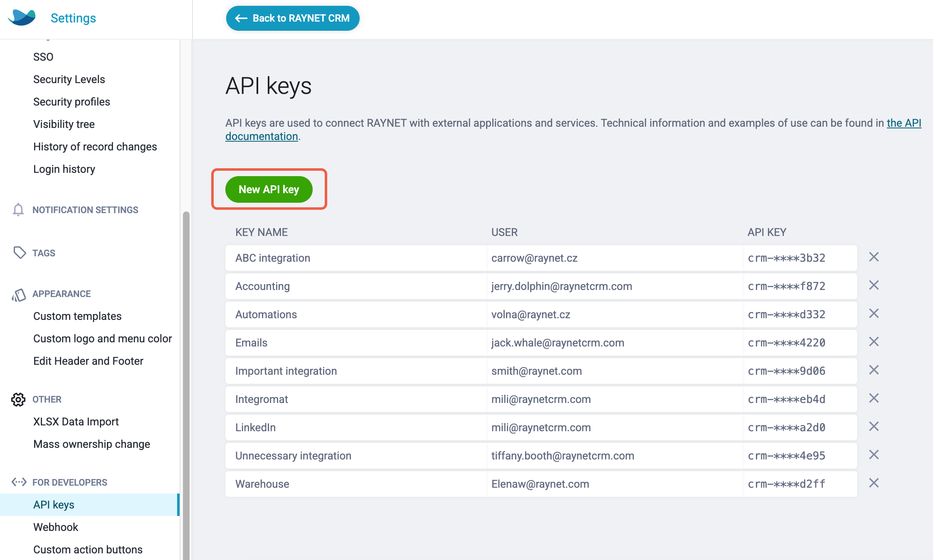Image resolution: width=933 pixels, height=560 pixels.
Task: Click the For Developers code icon
Action: [x=19, y=482]
